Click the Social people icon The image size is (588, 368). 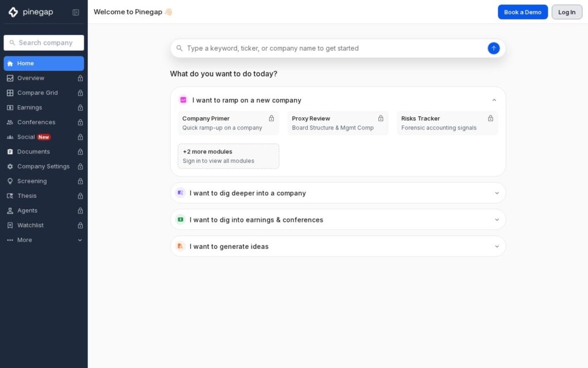click(10, 137)
